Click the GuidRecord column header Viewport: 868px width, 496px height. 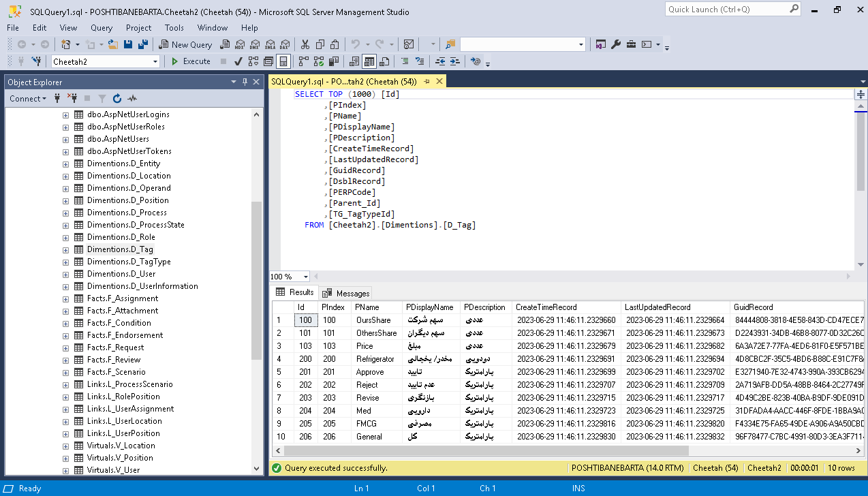[x=797, y=307]
